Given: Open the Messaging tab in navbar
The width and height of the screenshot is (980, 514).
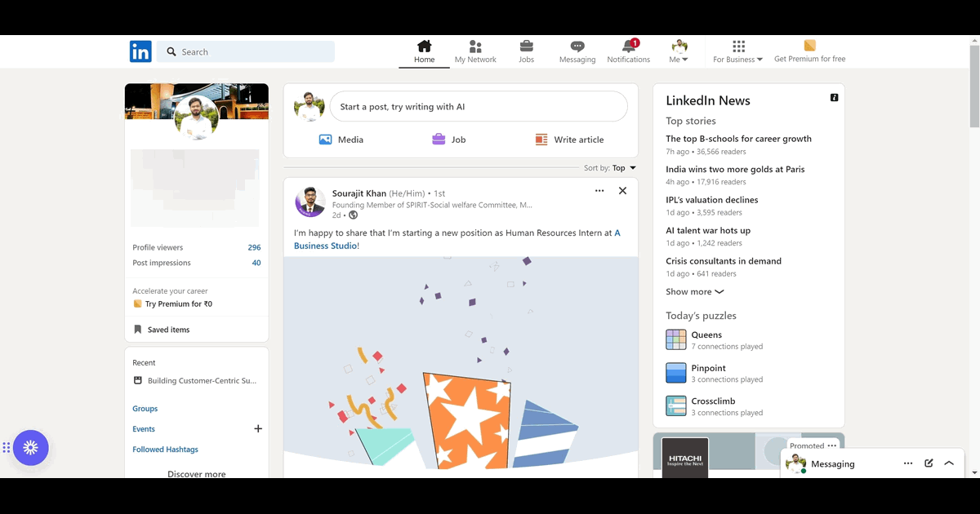Looking at the screenshot, I should (577, 51).
